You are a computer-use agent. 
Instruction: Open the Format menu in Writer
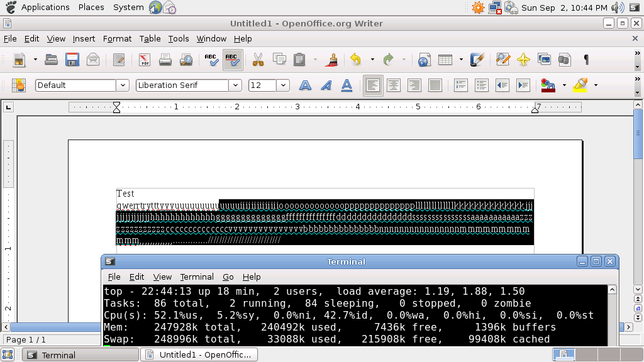[x=117, y=38]
